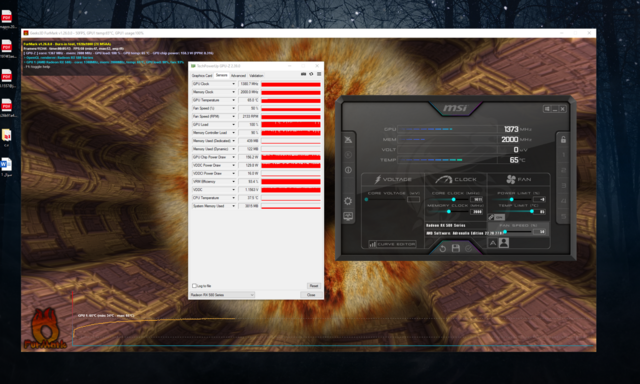
Task: Select Afterburner profile slot 3
Action: coord(563,186)
